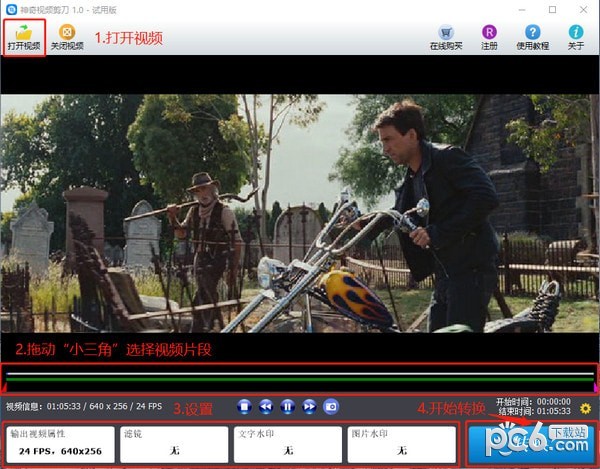Screen dimensions: 600x469
Task: Click the green video timeline bar
Action: [299, 381]
